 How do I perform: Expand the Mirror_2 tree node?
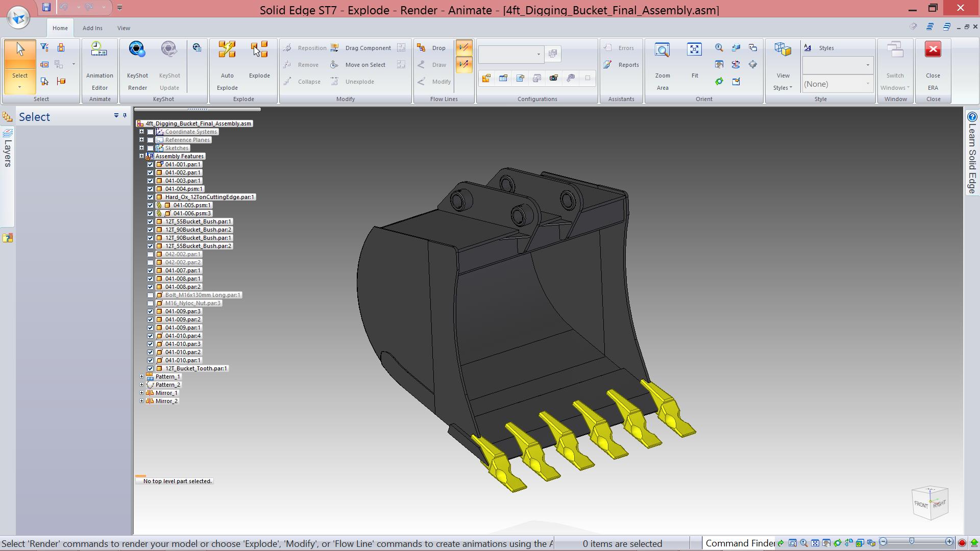click(142, 401)
